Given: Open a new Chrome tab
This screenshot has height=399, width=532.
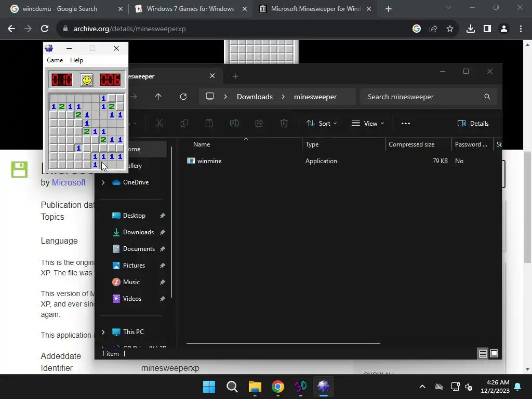Looking at the screenshot, I should pyautogui.click(x=389, y=9).
